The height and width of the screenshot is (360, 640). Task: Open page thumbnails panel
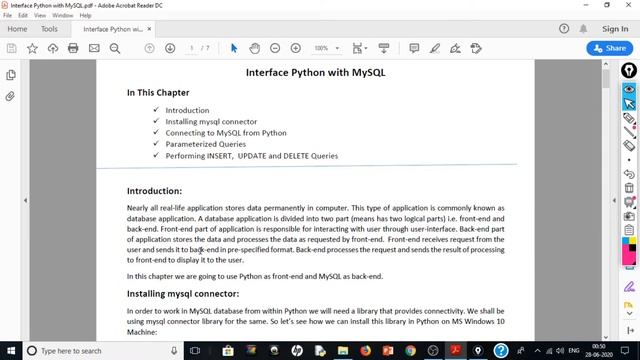pyautogui.click(x=11, y=75)
